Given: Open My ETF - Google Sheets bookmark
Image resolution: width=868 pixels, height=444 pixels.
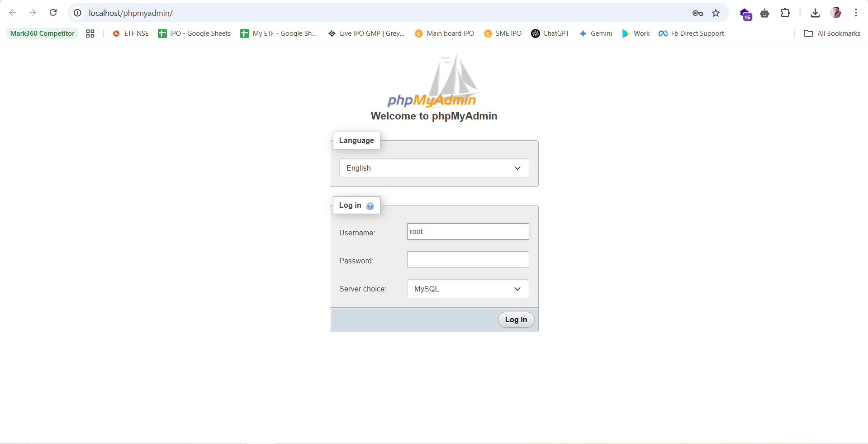Looking at the screenshot, I should tap(279, 33).
